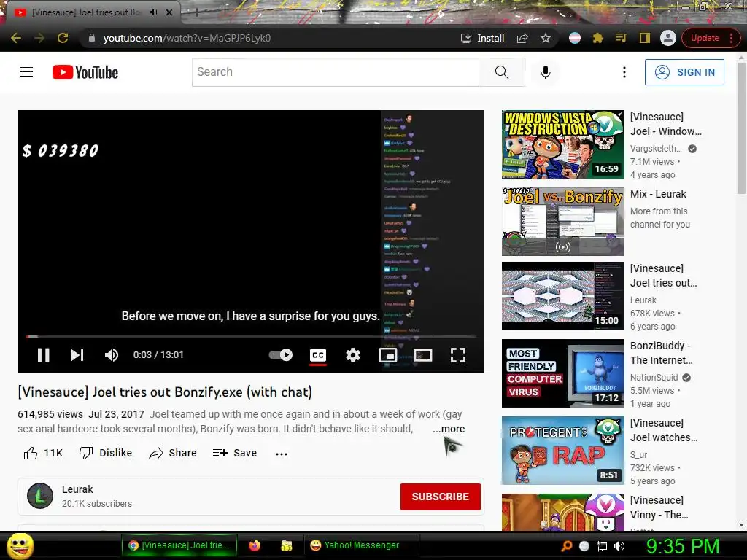
Task: Open NationSquid channel name
Action: coord(654,378)
